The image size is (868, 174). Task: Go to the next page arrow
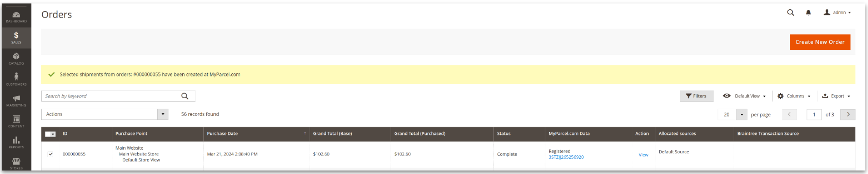(x=848, y=115)
